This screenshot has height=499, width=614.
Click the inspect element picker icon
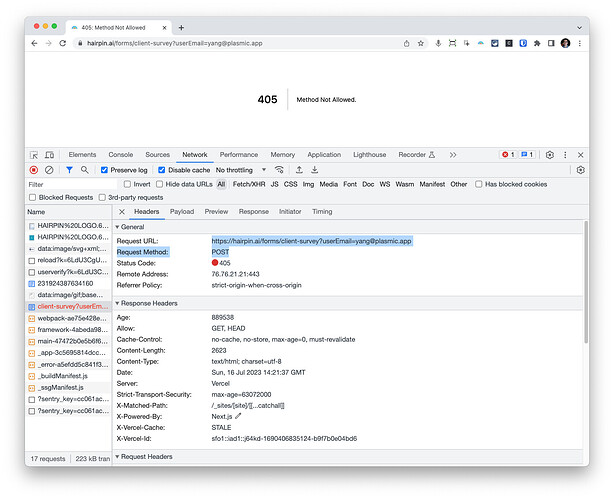coord(34,155)
